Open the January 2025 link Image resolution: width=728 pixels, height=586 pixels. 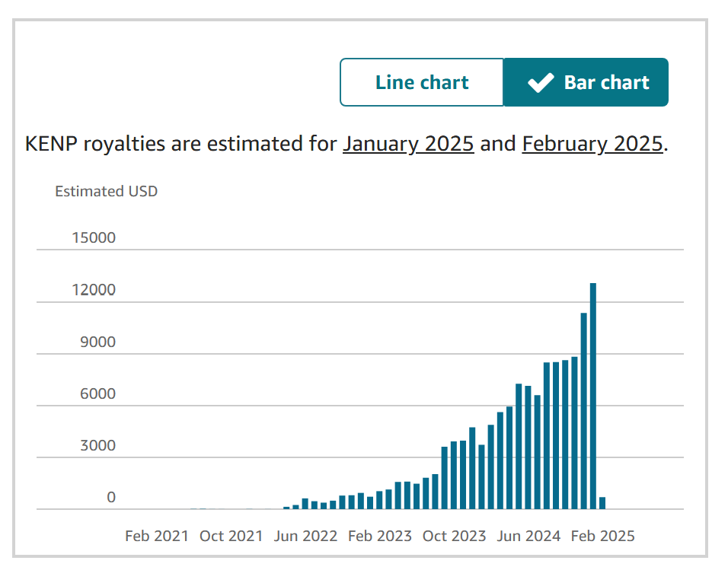408,144
